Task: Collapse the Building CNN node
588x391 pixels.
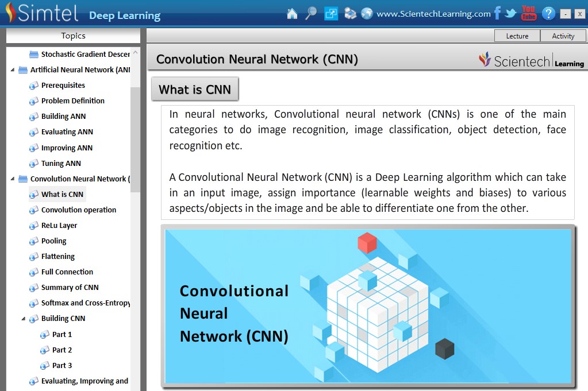Action: click(23, 319)
